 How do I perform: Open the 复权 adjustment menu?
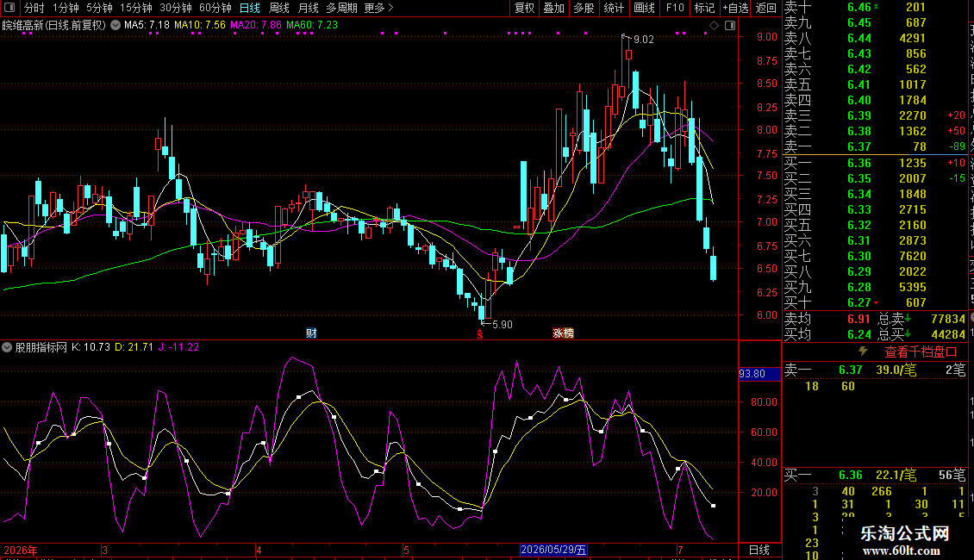(524, 8)
